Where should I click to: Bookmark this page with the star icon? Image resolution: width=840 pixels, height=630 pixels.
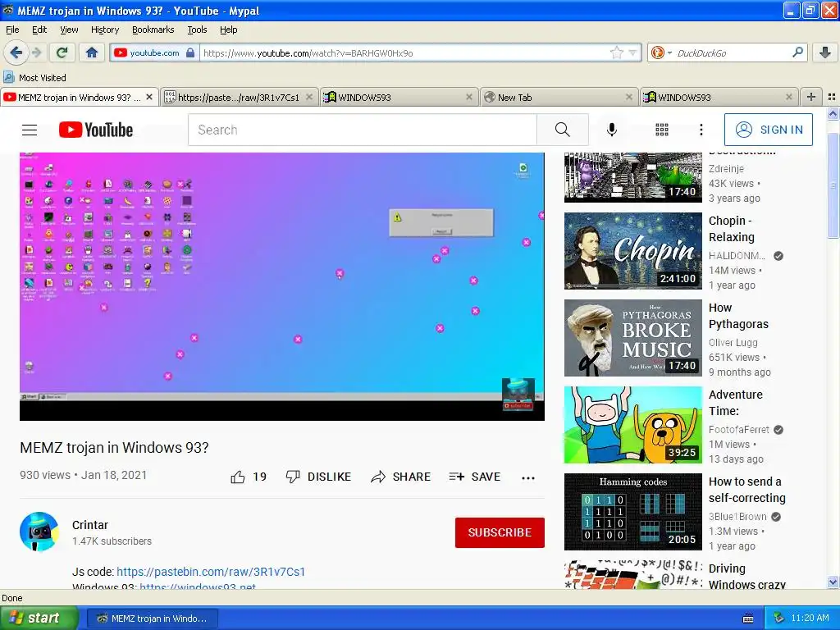click(617, 52)
